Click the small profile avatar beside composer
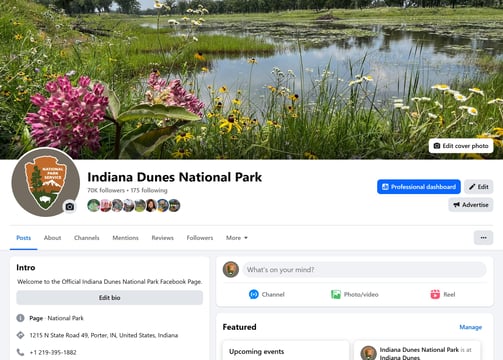 (x=231, y=270)
